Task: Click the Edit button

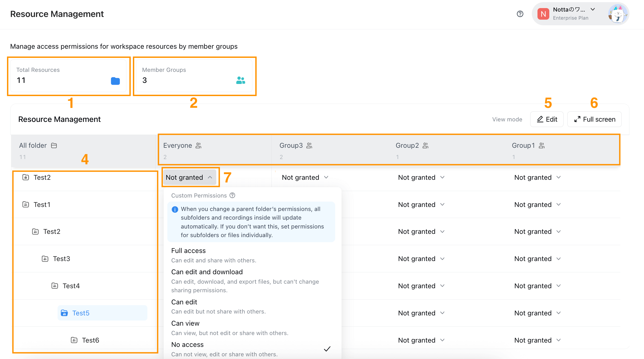Action: (546, 119)
